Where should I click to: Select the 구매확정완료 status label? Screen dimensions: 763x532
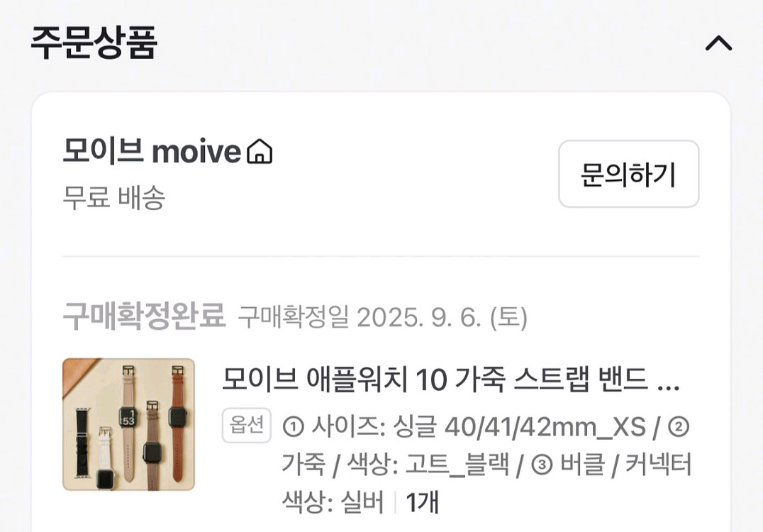[x=144, y=316]
